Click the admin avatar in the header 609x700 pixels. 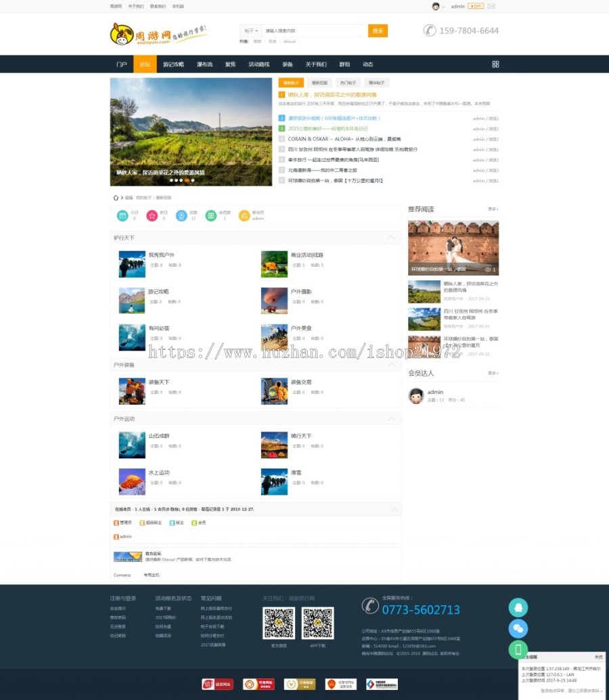[x=436, y=6]
